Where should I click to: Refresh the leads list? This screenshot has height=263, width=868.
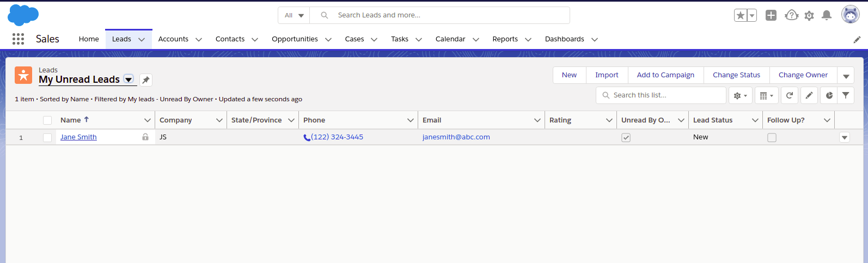790,95
